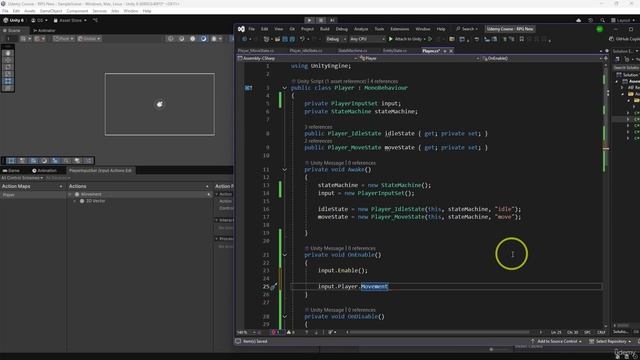Collapse the OnEnable method code fold

tap(284, 255)
